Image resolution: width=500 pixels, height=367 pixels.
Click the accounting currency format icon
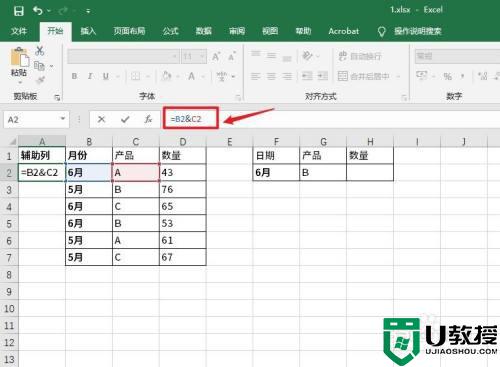tap(422, 76)
